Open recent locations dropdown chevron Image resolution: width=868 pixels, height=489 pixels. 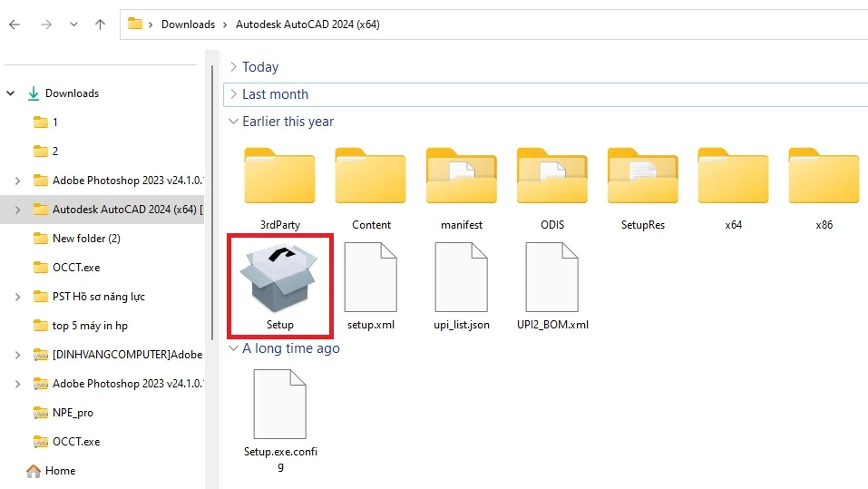pyautogui.click(x=73, y=24)
